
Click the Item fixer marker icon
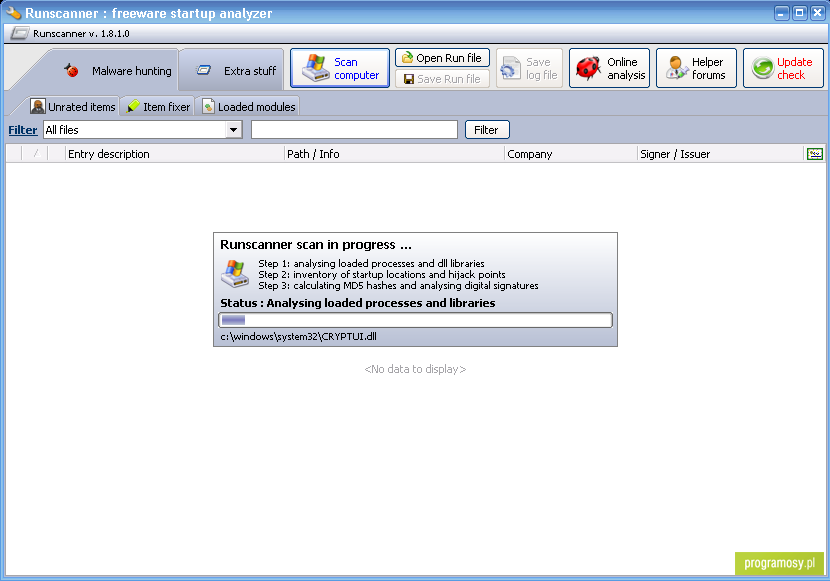[x=133, y=106]
